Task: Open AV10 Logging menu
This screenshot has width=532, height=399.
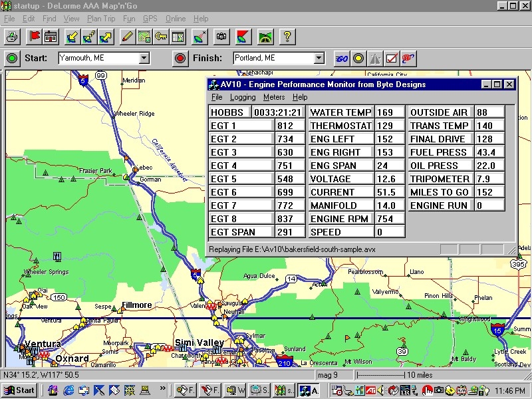Action: pyautogui.click(x=243, y=97)
